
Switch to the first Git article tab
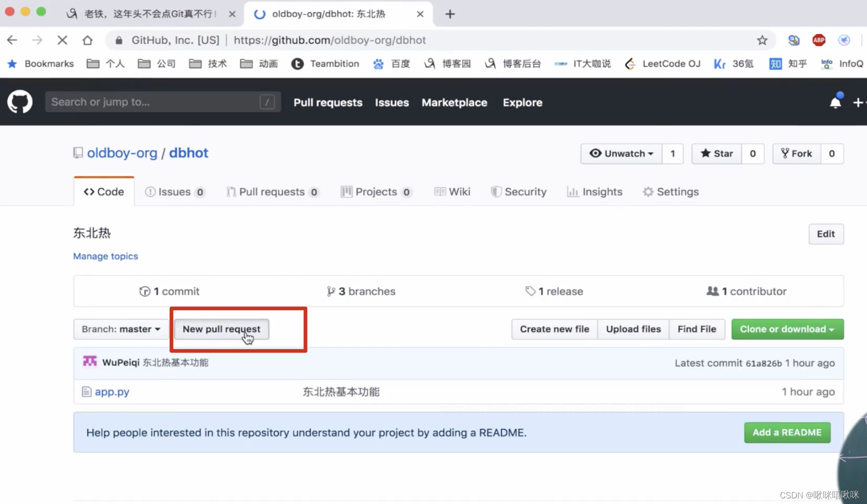(x=150, y=14)
